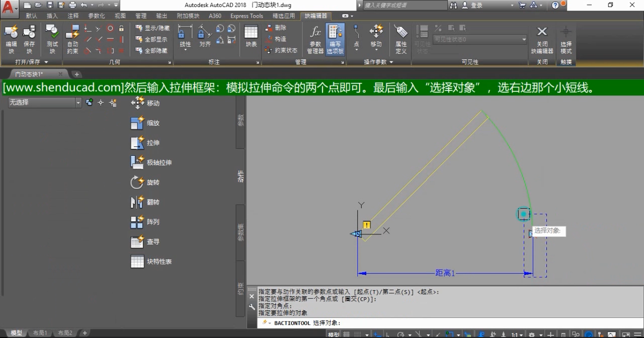Add the Array (阵列) action from palette
The height and width of the screenshot is (338, 644).
(x=145, y=222)
